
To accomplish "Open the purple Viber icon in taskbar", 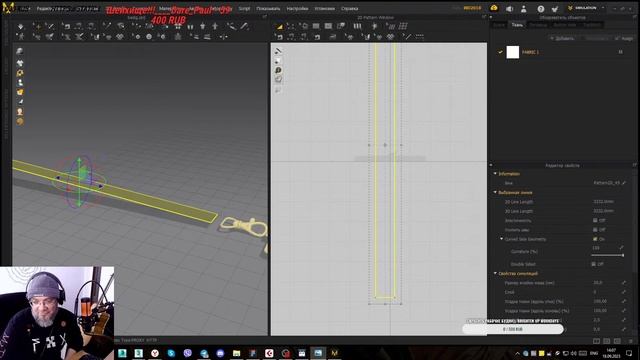I will (x=187, y=353).
